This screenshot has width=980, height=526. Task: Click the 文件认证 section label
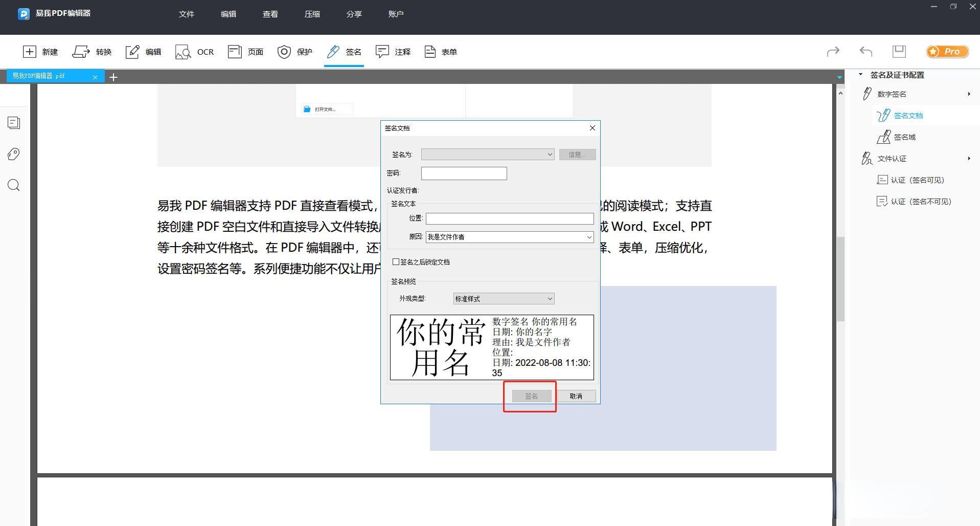pos(892,159)
